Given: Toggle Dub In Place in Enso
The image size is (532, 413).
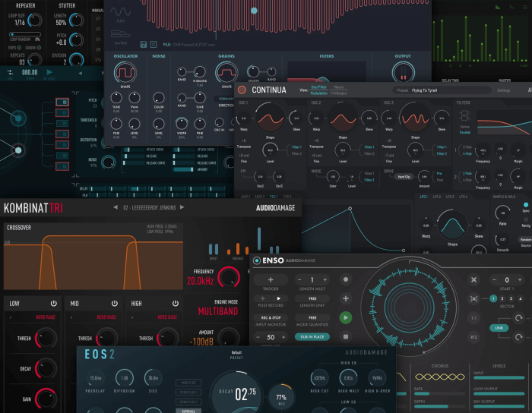Looking at the screenshot, I should 312,337.
